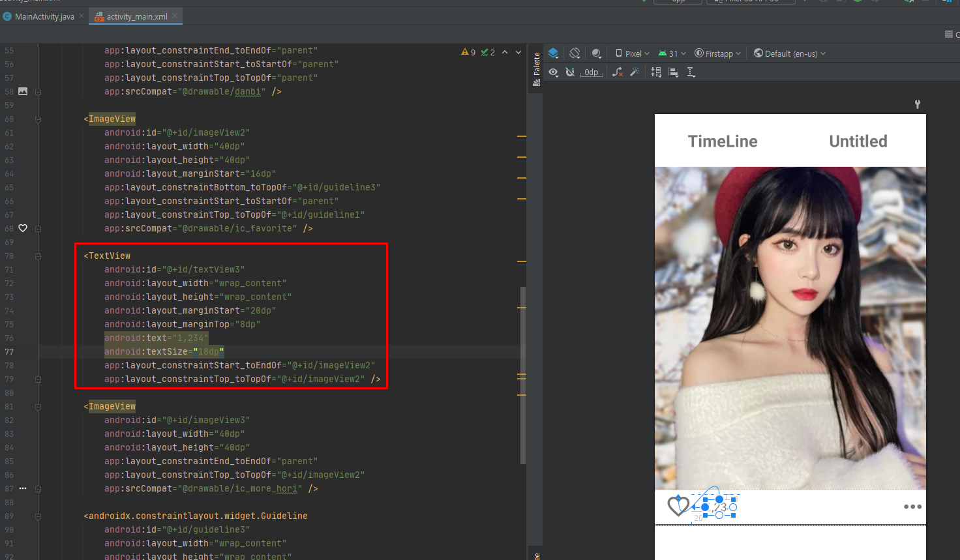Open the design surface layers selector
Image resolution: width=960 pixels, height=560 pixels.
(553, 53)
